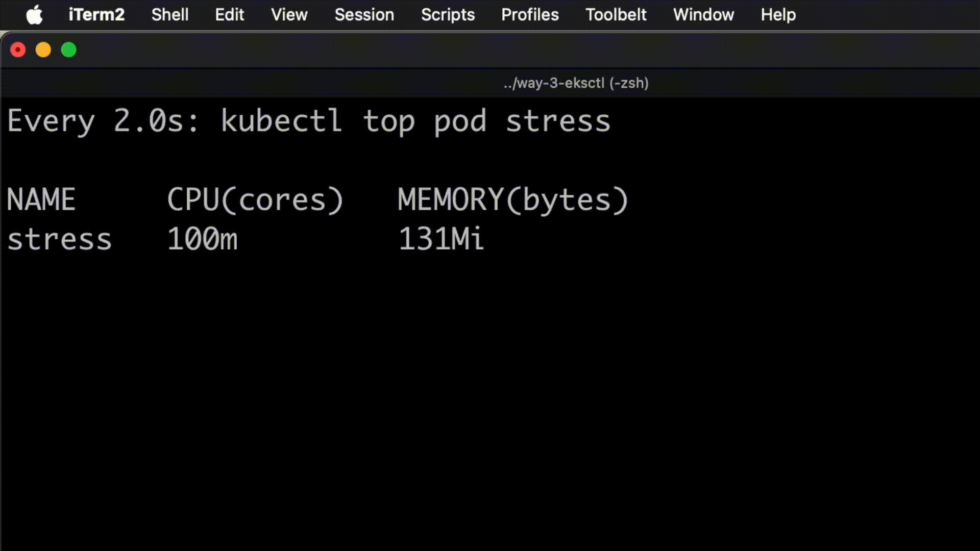Open the Scripts menu
Screen dimensions: 980x551
point(448,15)
